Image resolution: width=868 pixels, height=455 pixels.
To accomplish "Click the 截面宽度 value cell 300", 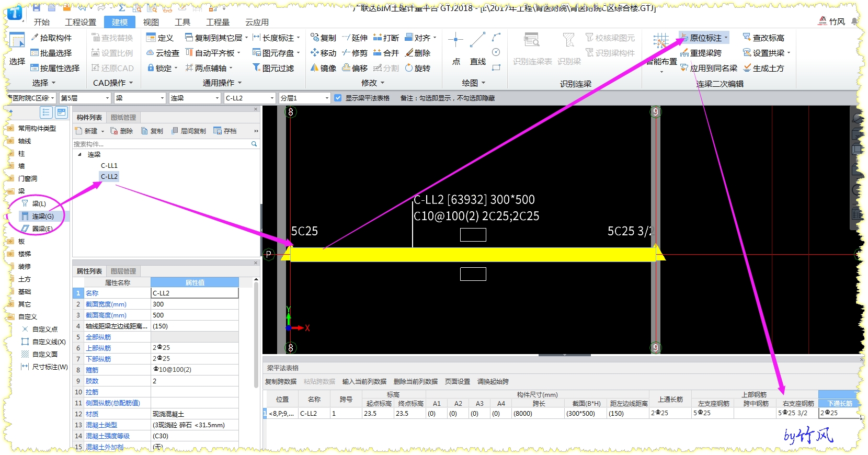I will (x=195, y=304).
